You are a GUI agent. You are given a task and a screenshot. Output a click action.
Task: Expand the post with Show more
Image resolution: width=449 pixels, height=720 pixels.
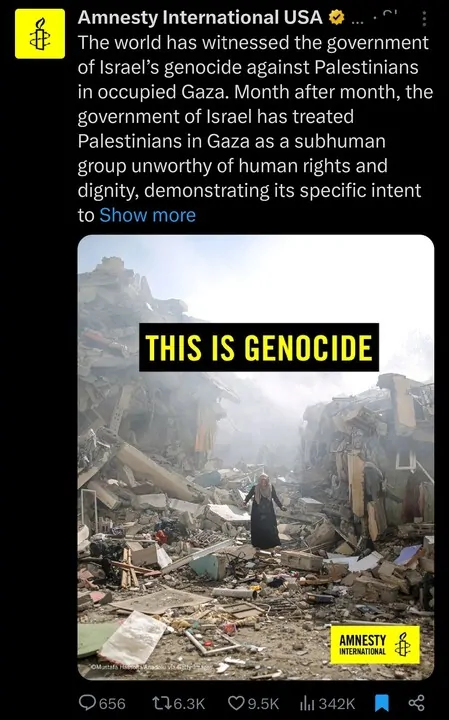[147, 215]
